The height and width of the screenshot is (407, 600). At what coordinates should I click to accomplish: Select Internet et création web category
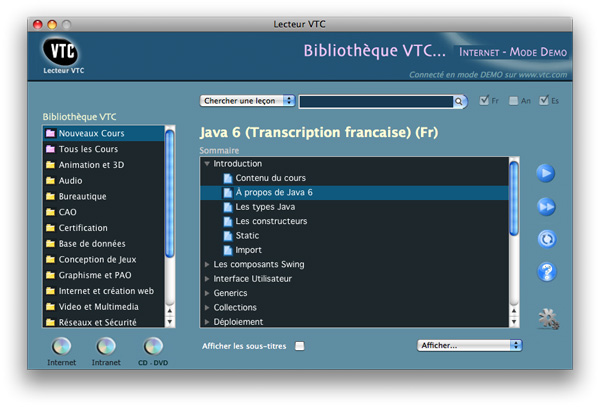(x=104, y=291)
